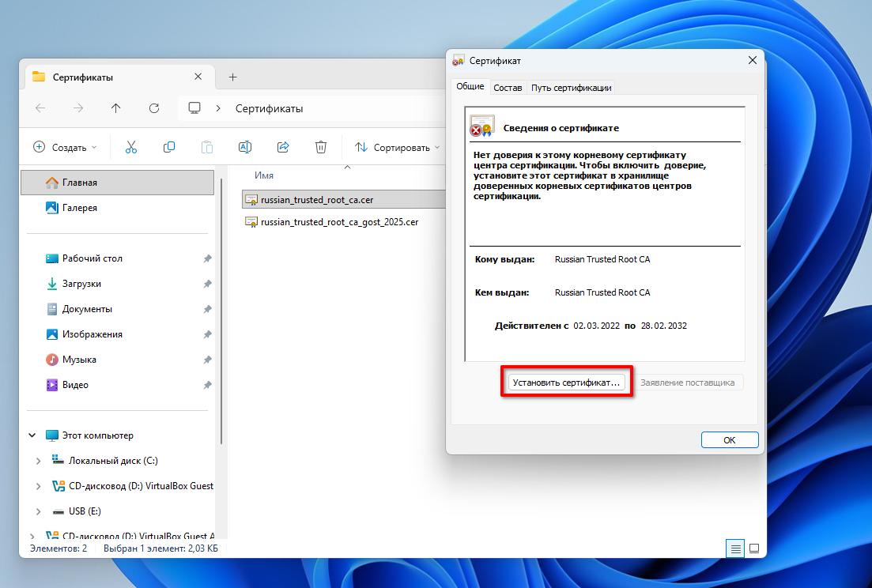The image size is (872, 588).
Task: Expand Локальный диск (C:) node
Action: pos(38,461)
